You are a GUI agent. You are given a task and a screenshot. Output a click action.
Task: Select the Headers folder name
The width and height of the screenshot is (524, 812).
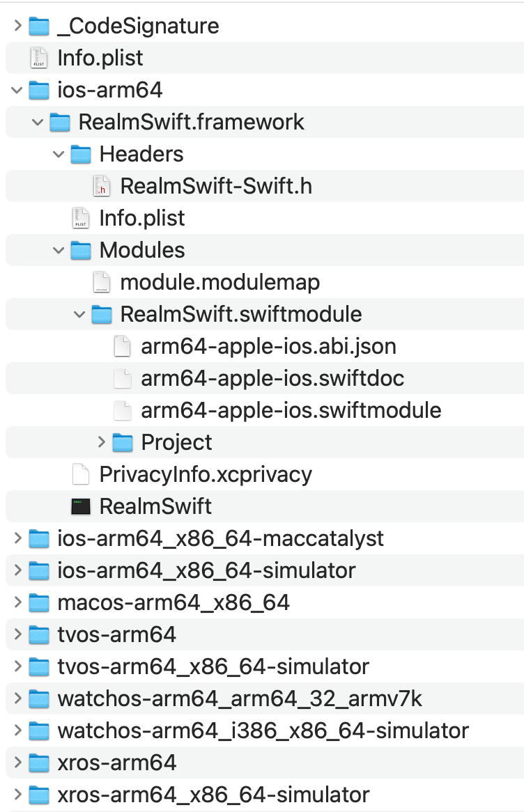[x=141, y=155]
